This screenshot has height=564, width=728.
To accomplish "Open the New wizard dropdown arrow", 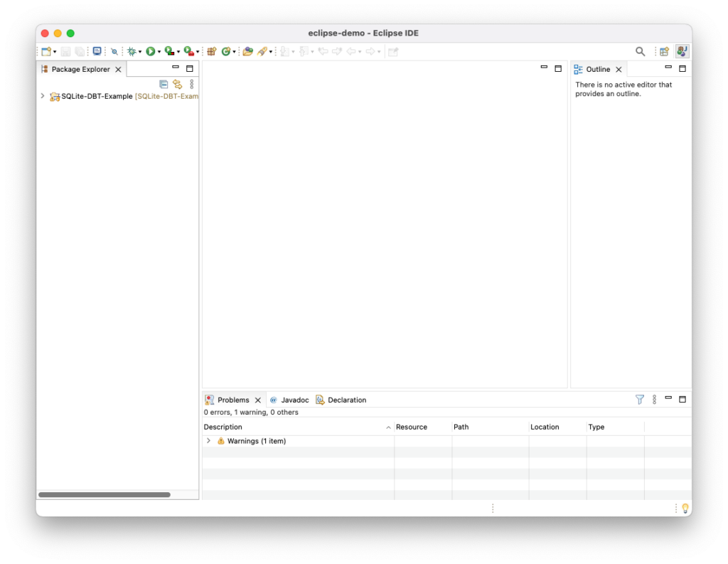I will tap(55, 52).
